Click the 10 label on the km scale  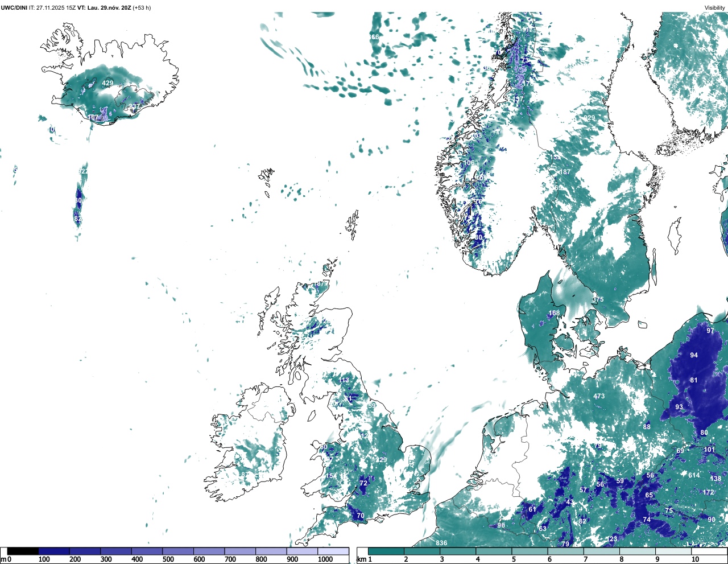(x=695, y=559)
